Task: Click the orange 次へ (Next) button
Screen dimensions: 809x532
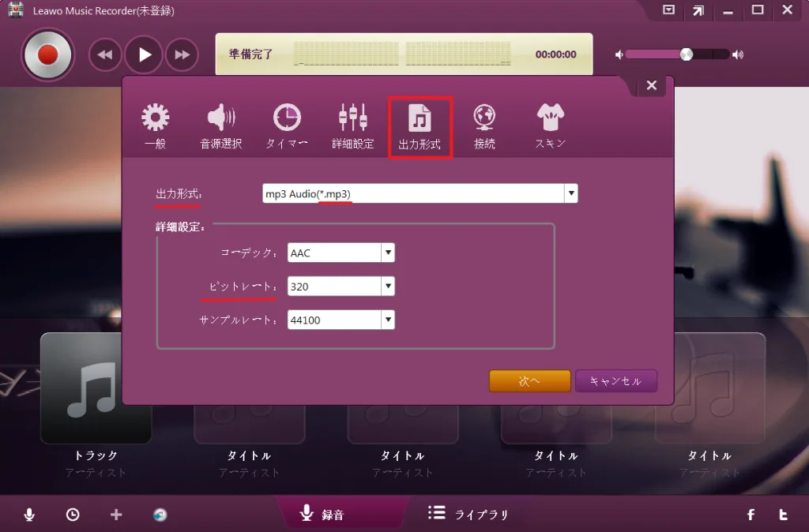Action: pos(529,380)
